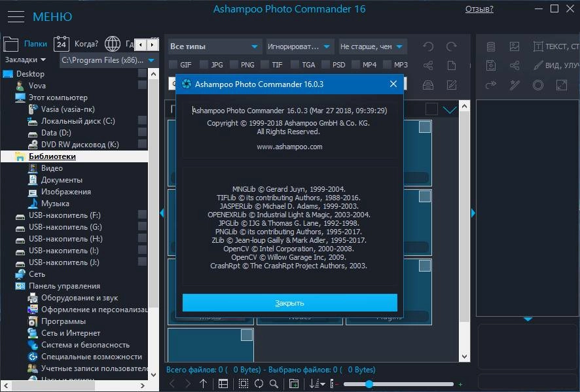Click the blank document page icon
Image resolution: width=580 pixels, height=392 pixels.
point(452,65)
